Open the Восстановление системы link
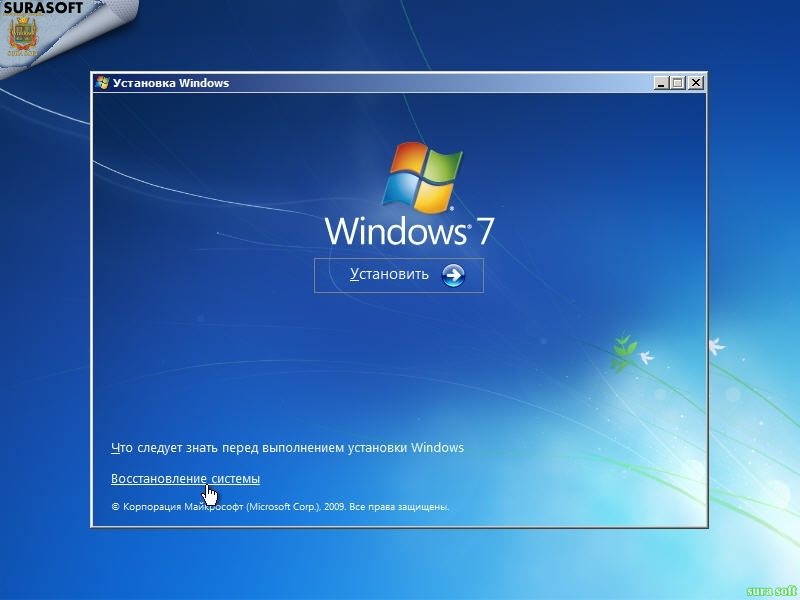800x600 pixels. click(186, 479)
